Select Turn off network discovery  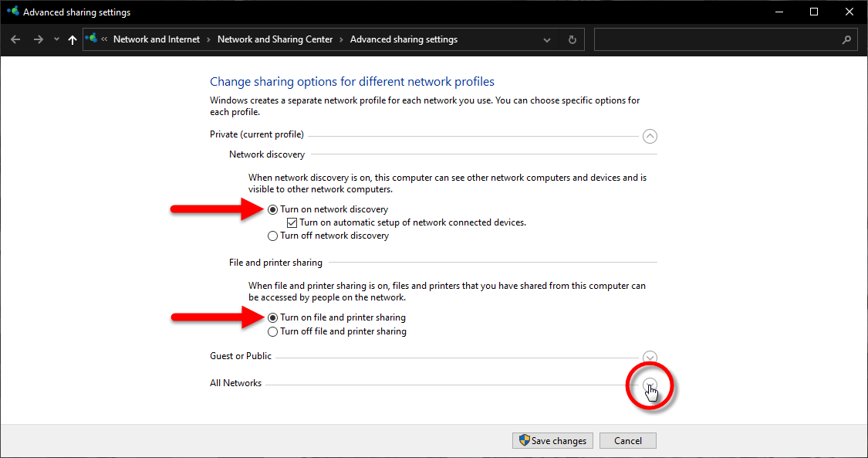272,236
